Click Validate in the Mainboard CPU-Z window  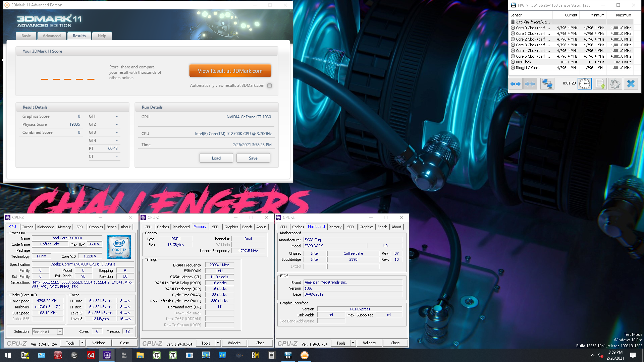point(369,343)
